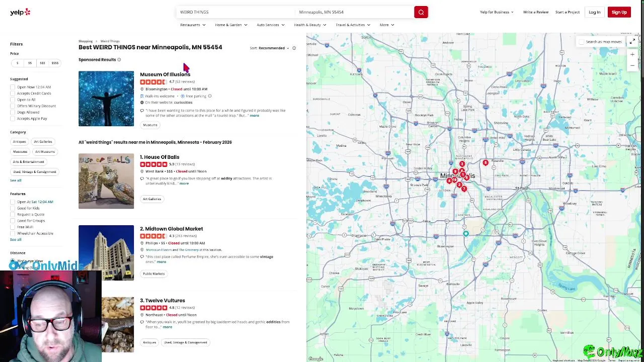The height and width of the screenshot is (362, 644).
Task: Click the Log In button
Action: pyautogui.click(x=594, y=12)
